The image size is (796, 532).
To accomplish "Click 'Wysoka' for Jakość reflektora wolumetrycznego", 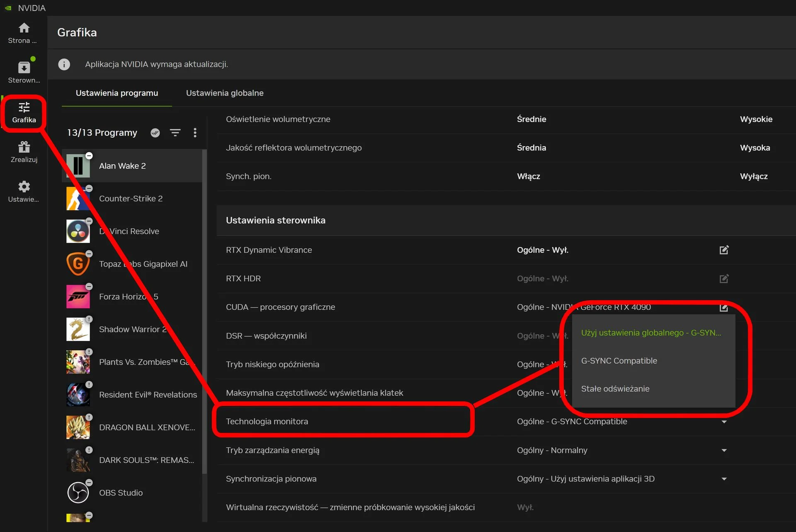I will (x=755, y=148).
